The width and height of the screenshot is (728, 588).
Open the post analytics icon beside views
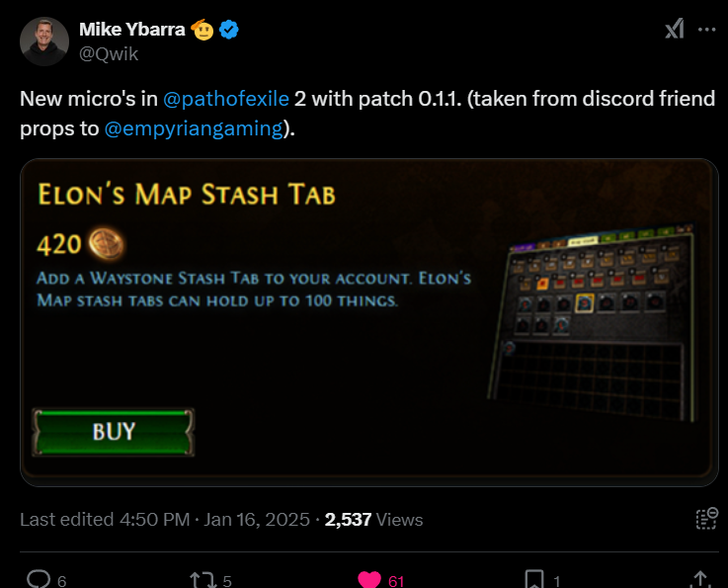706,519
